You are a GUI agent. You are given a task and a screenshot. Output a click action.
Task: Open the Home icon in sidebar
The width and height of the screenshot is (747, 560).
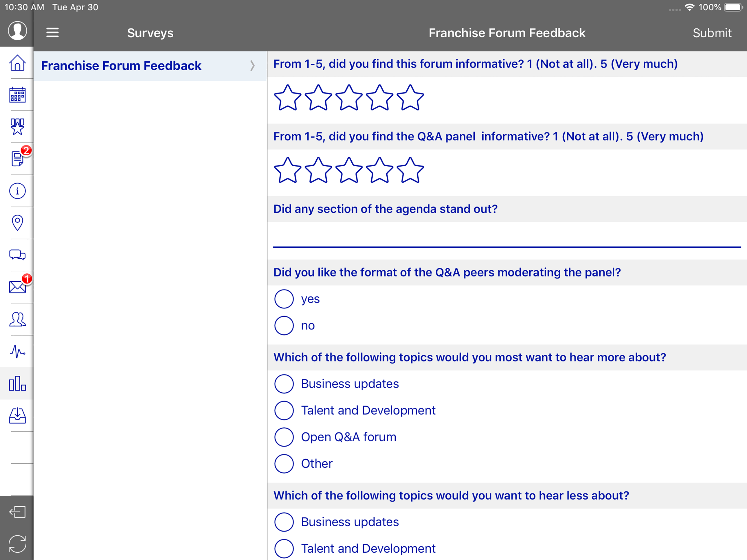(17, 63)
